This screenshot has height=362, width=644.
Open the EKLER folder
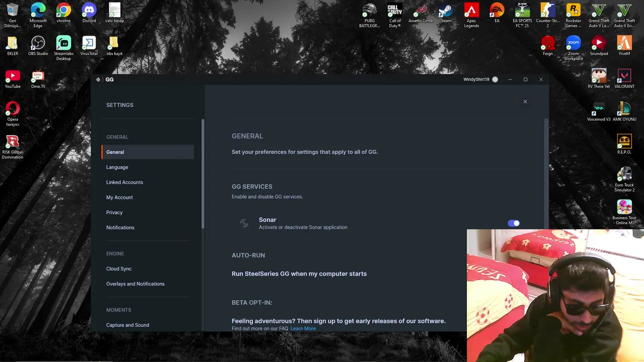pos(13,46)
